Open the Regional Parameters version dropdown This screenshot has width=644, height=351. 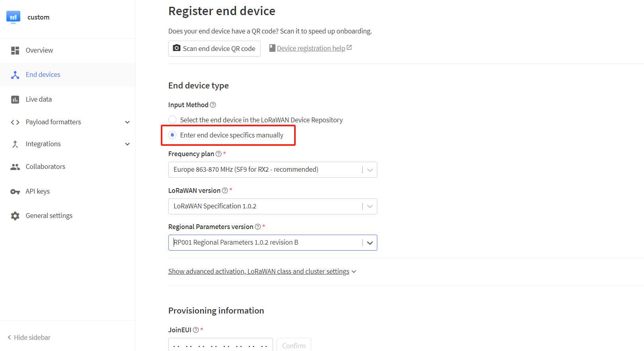tap(273, 243)
